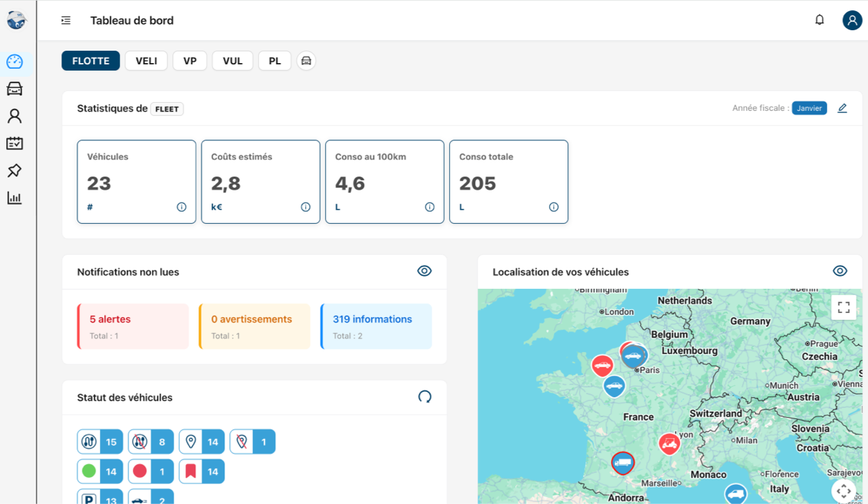
Task: Open the Conso au 100km 4,6 card
Action: coord(385,181)
